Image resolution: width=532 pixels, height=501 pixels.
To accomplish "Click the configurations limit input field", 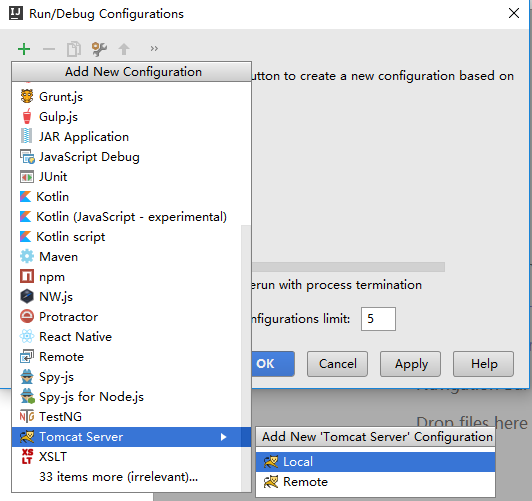I will point(378,319).
